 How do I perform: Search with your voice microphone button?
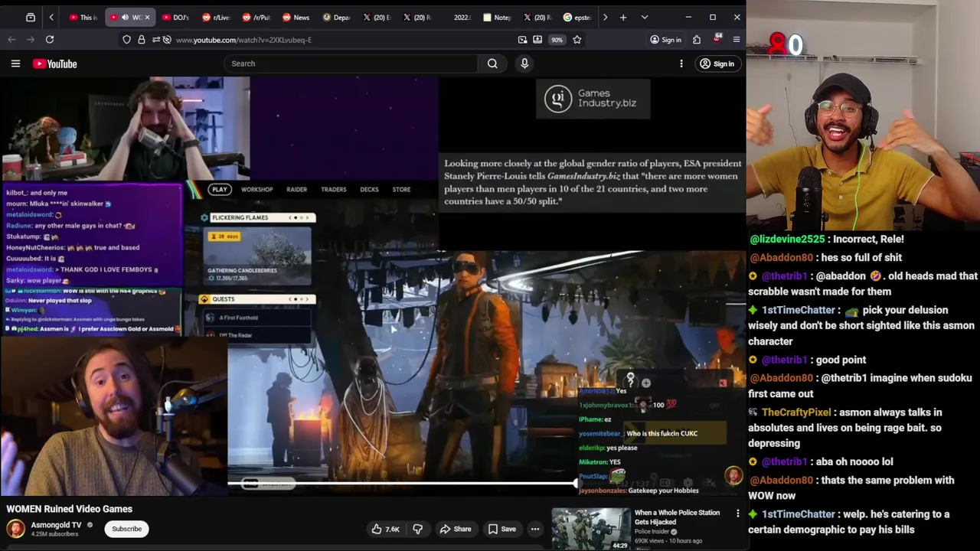[x=524, y=64]
